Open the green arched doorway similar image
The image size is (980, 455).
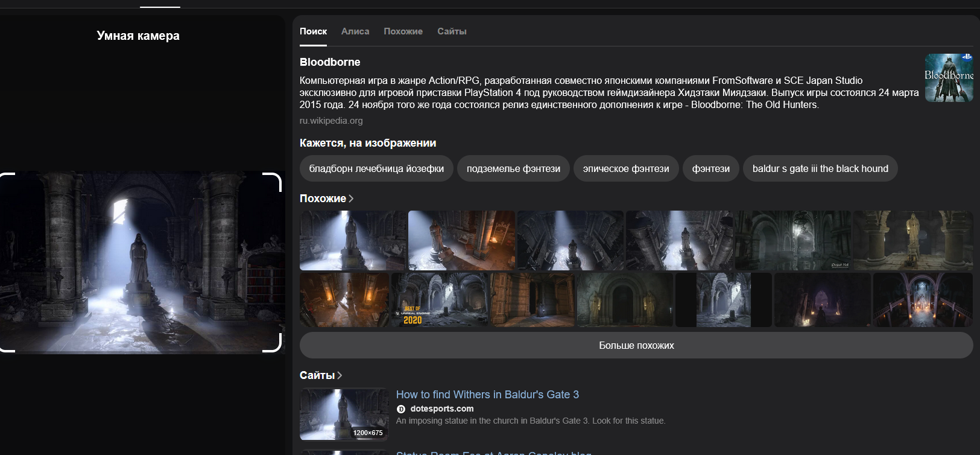pyautogui.click(x=625, y=300)
